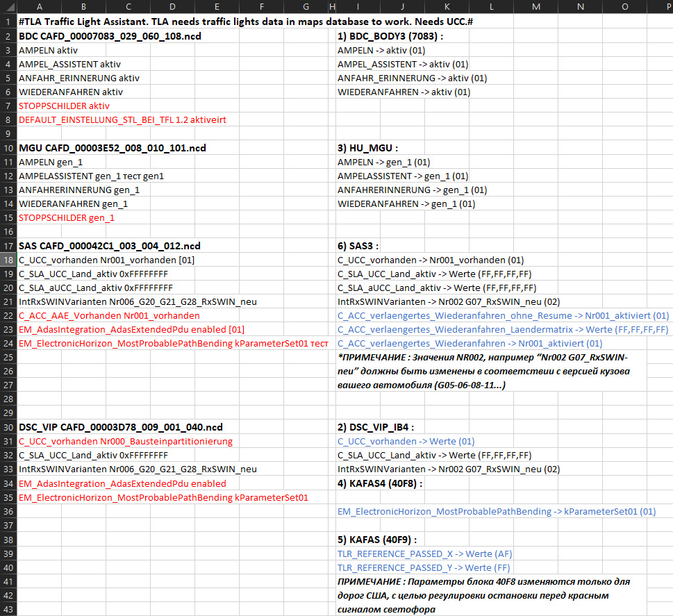This screenshot has width=673, height=616.
Task: Select row 9 header
Action: click(x=8, y=133)
